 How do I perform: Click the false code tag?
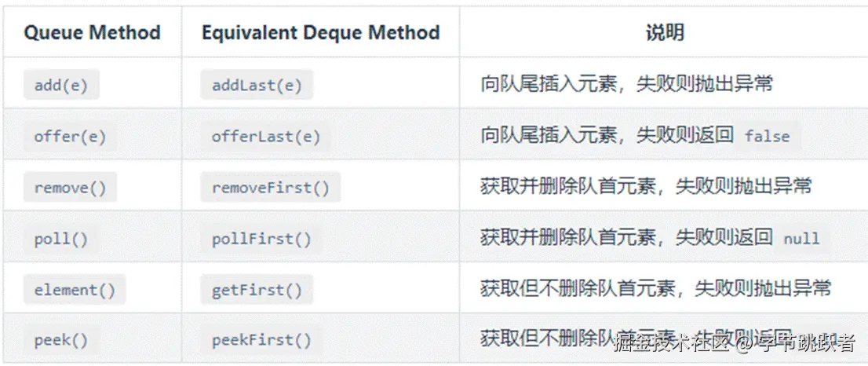767,137
